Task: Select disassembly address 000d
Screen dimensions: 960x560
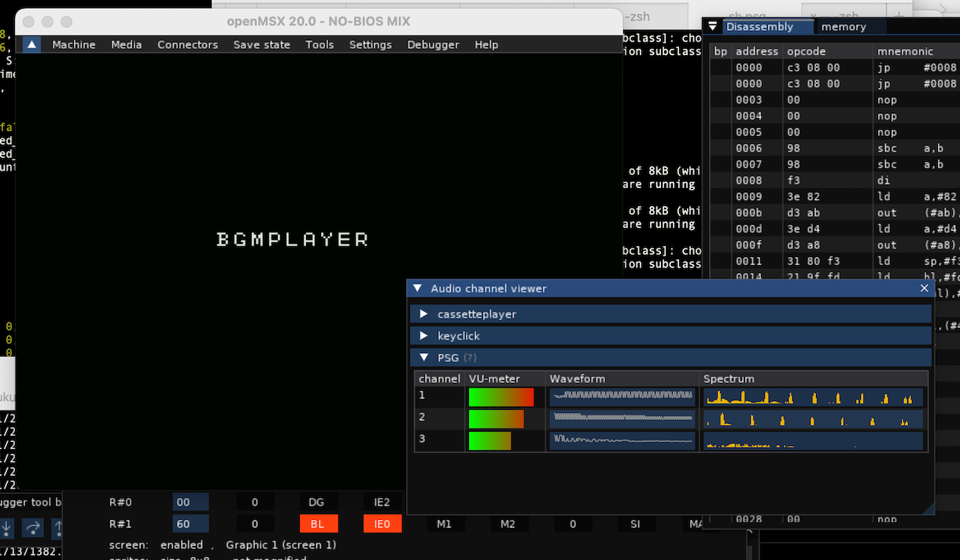Action: [748, 229]
